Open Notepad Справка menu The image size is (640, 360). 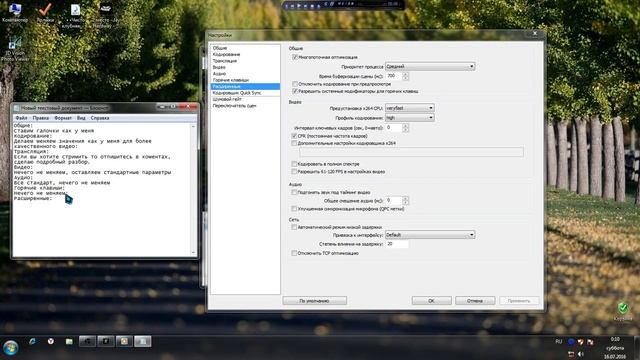(x=100, y=118)
